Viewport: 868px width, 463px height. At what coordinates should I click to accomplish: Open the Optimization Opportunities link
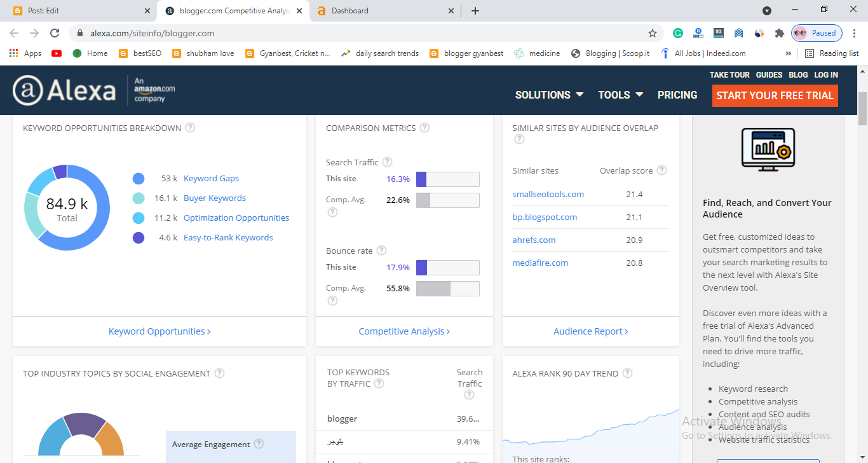236,218
